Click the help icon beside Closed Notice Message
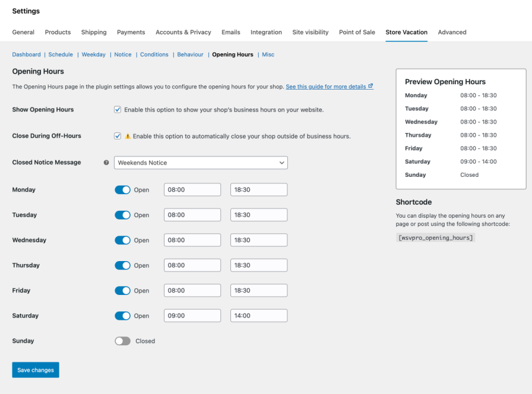532x394 pixels. 106,163
